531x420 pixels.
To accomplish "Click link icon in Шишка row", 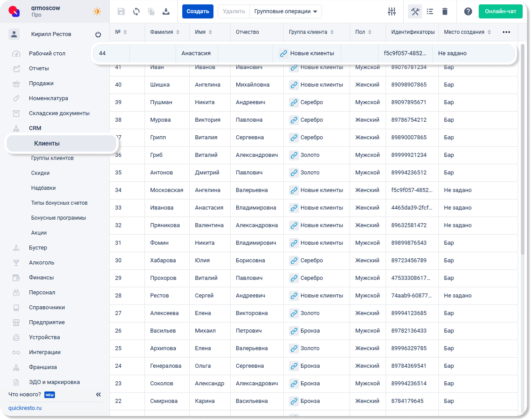I will click(x=294, y=85).
